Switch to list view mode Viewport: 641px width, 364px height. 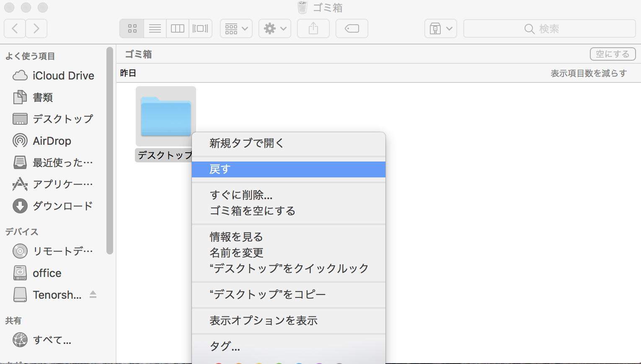155,28
